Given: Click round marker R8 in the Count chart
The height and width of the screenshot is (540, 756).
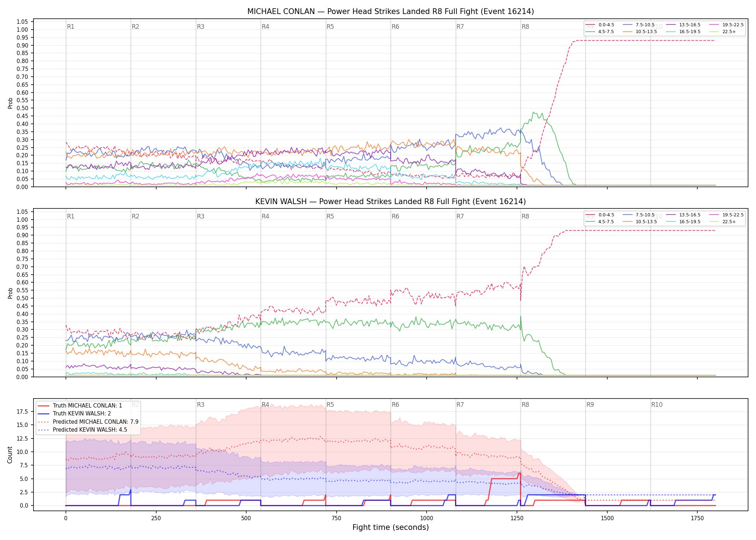Looking at the screenshot, I should [x=525, y=405].
